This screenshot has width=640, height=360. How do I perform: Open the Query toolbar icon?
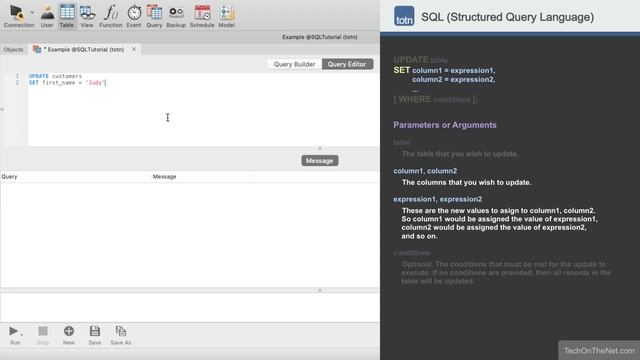pos(154,16)
